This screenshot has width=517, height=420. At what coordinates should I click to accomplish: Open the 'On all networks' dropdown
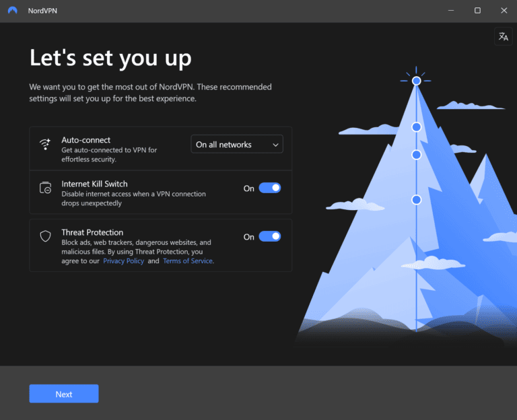click(237, 145)
